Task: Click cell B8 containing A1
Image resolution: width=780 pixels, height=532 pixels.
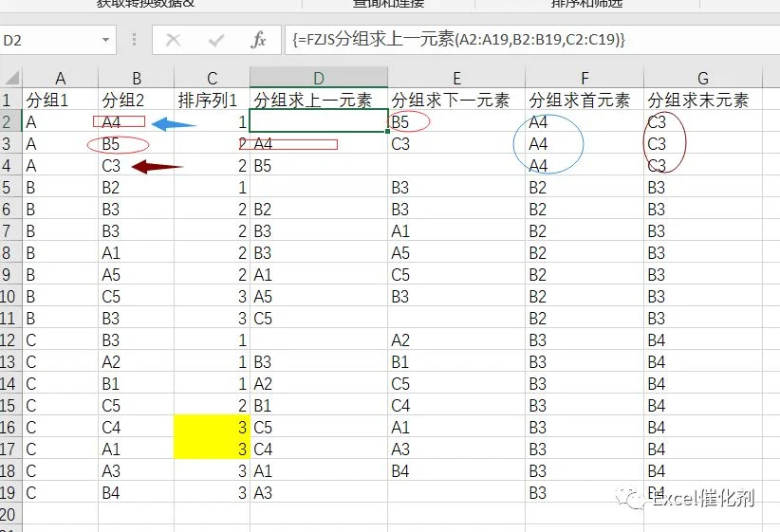Action: click(137, 252)
